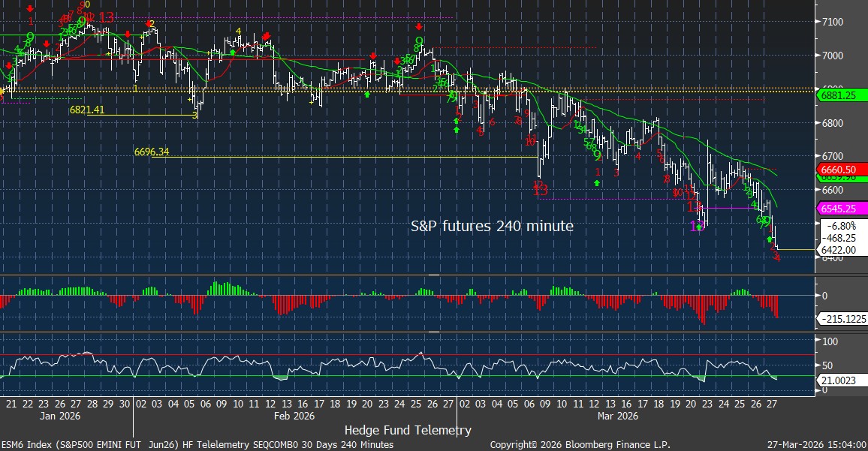Viewport: 868px width, 451px height.
Task: Click the yellow 4 wave label near Feb 10
Action: pos(238,31)
